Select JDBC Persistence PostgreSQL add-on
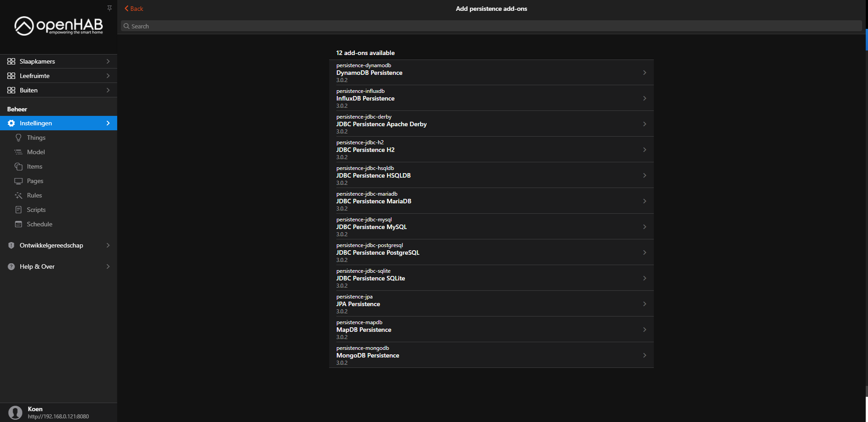 (x=491, y=252)
